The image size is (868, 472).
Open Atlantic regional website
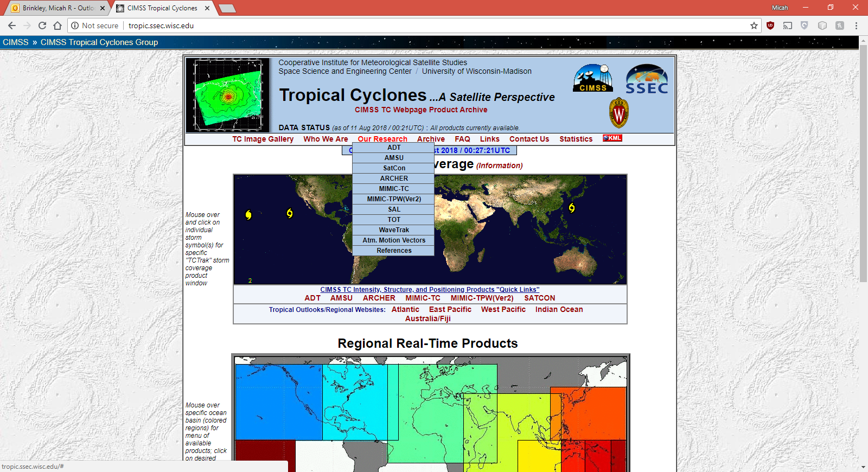[x=405, y=309]
